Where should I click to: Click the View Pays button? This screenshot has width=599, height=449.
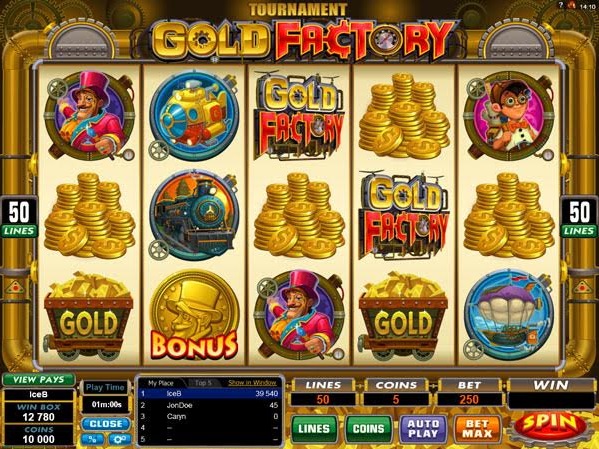pos(39,380)
